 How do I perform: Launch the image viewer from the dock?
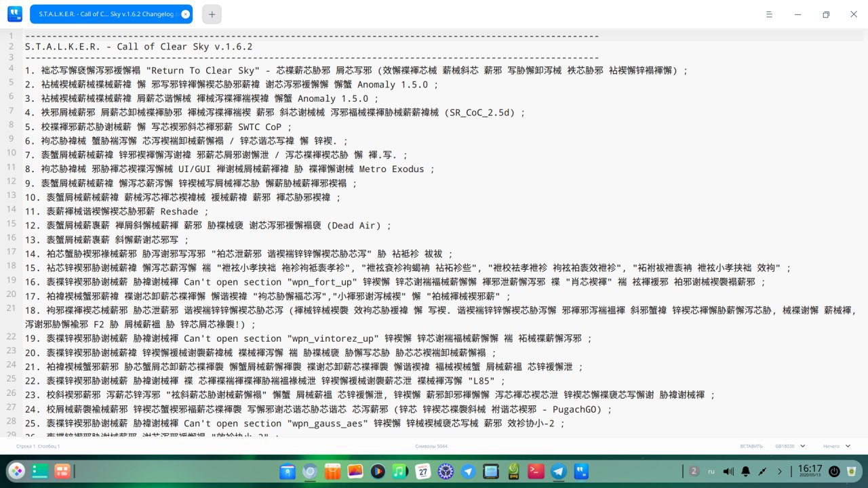[355, 471]
